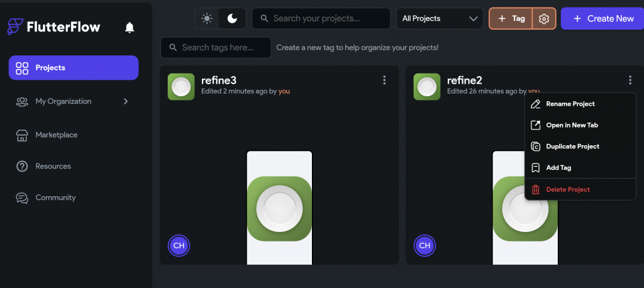Click the CH avatar on refine3 card

[179, 245]
